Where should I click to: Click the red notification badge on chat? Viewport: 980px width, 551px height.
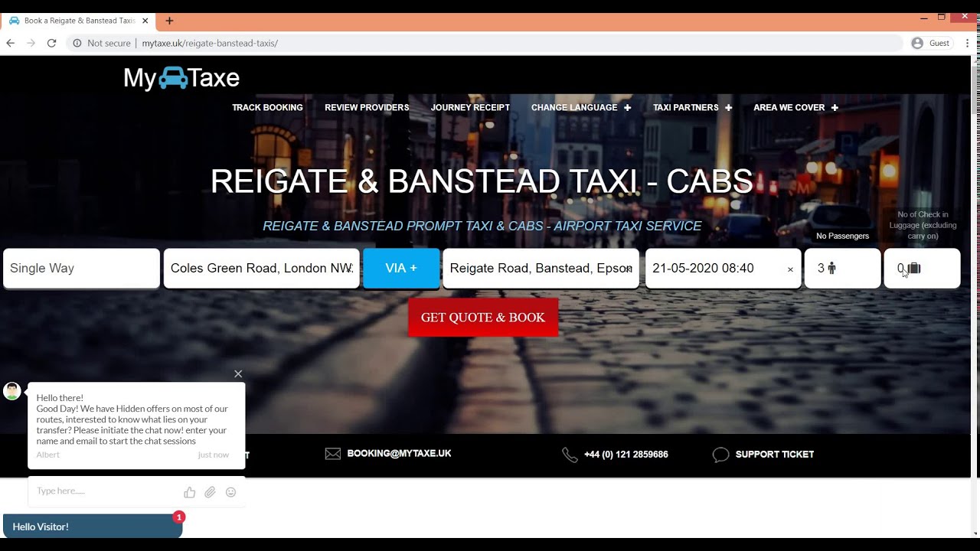coord(178,517)
